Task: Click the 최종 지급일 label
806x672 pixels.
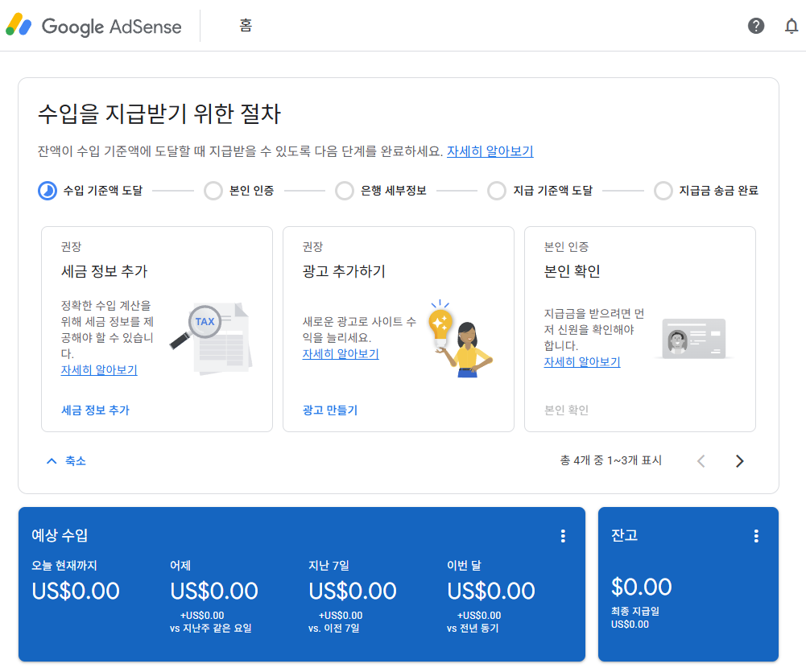Action: point(634,612)
